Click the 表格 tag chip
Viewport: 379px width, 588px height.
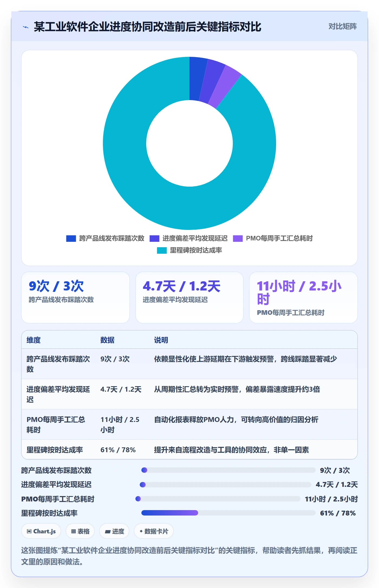coord(80,531)
